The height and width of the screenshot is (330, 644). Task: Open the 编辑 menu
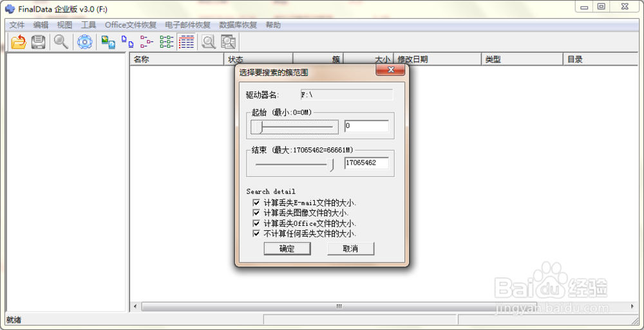[x=41, y=25]
